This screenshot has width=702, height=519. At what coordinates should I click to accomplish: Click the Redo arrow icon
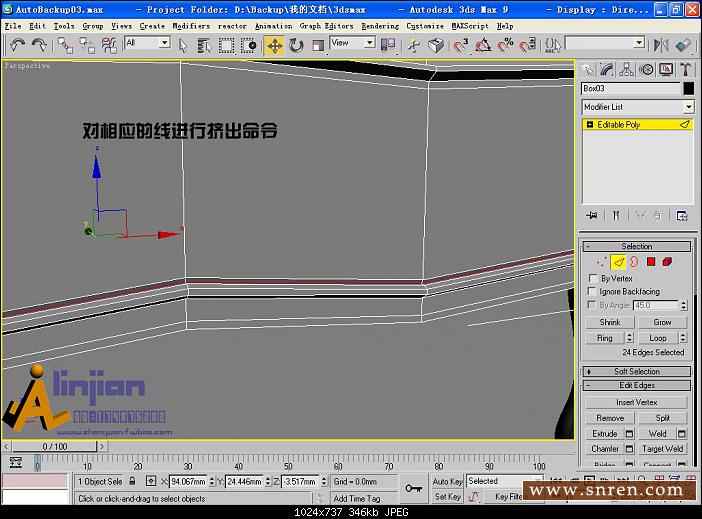click(39, 45)
